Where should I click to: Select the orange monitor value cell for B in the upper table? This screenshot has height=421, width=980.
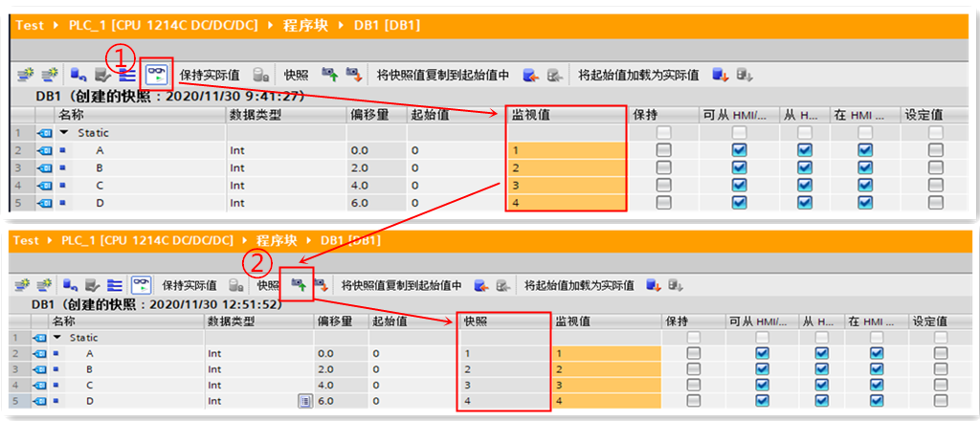click(567, 168)
